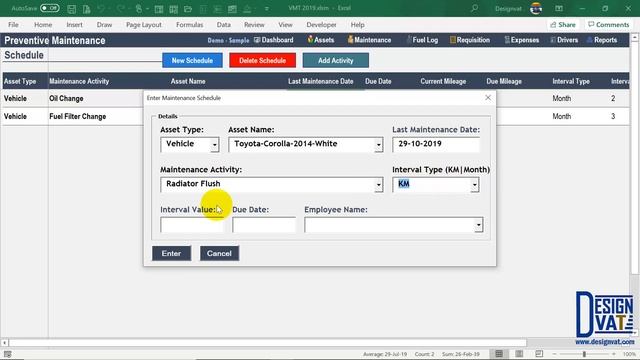Open the Page Layout tab
640x360 pixels.
coord(144,25)
